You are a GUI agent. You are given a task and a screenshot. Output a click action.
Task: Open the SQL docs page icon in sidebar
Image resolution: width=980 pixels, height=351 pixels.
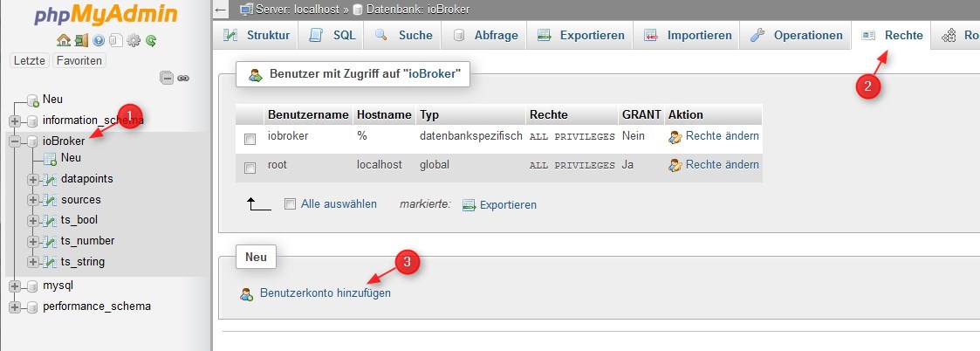point(115,41)
